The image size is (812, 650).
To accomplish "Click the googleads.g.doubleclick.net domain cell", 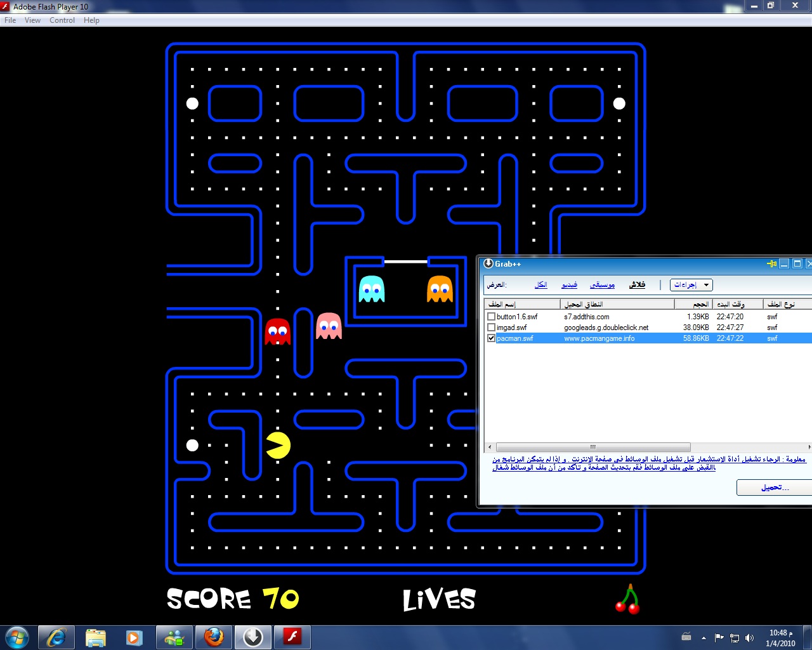I will coord(606,328).
